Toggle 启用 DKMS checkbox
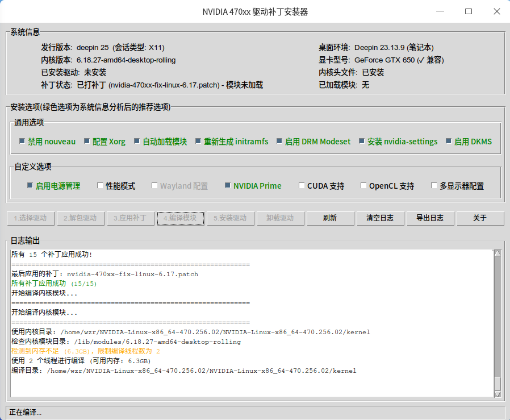Viewport: 510px width, 420px height. [449, 142]
